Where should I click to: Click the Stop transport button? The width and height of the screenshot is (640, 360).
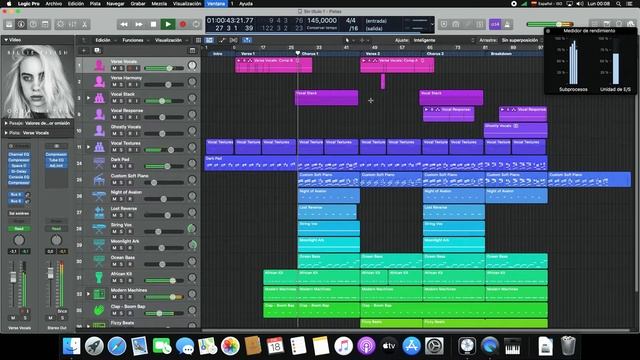[153, 24]
